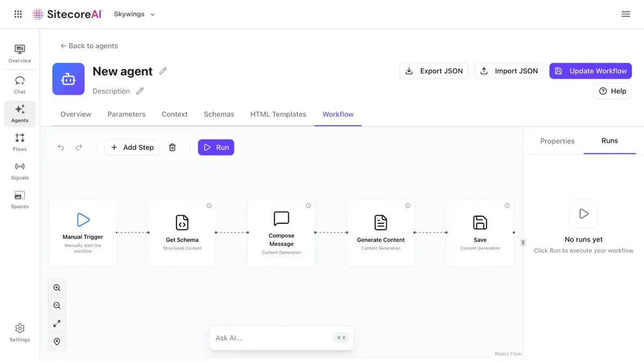The image size is (644, 362).
Task: Click Add Step button
Action: point(132,147)
